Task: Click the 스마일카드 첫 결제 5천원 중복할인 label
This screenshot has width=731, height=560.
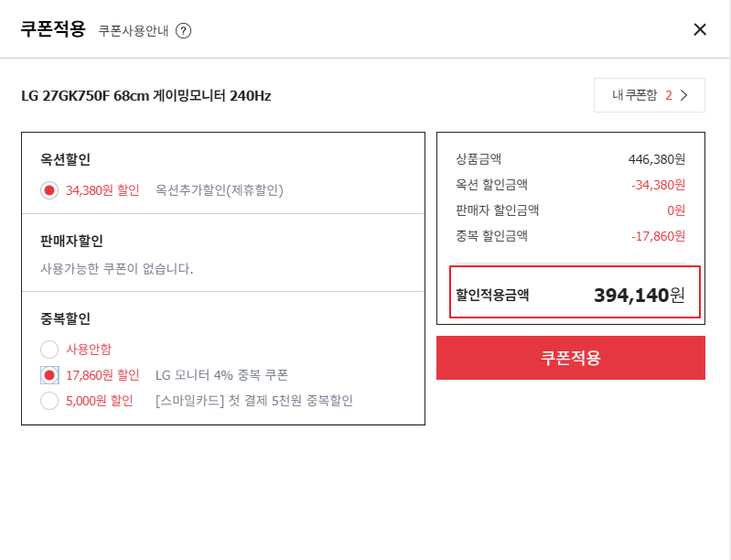Action: [254, 401]
